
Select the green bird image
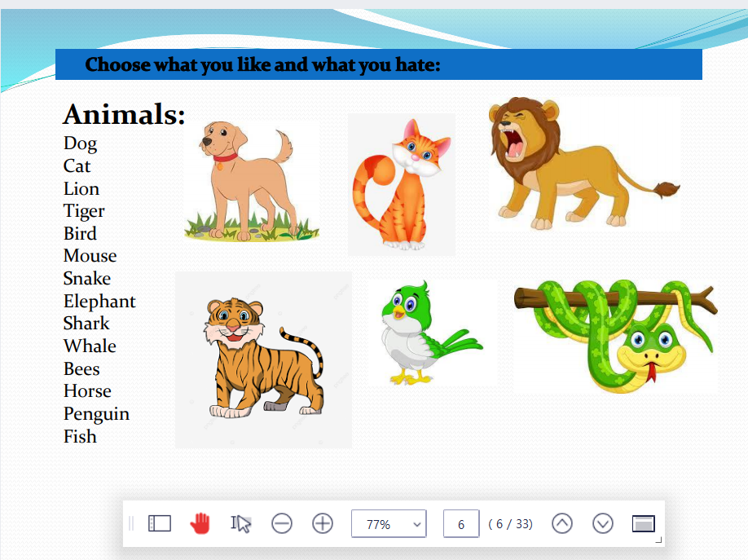(428, 333)
